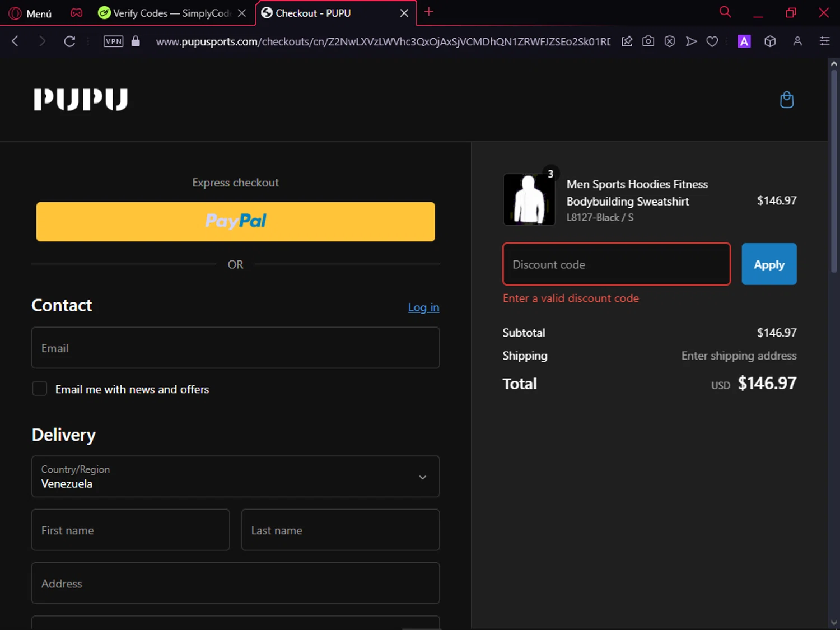Image resolution: width=840 pixels, height=630 pixels.
Task: Click the share page icon
Action: point(627,41)
